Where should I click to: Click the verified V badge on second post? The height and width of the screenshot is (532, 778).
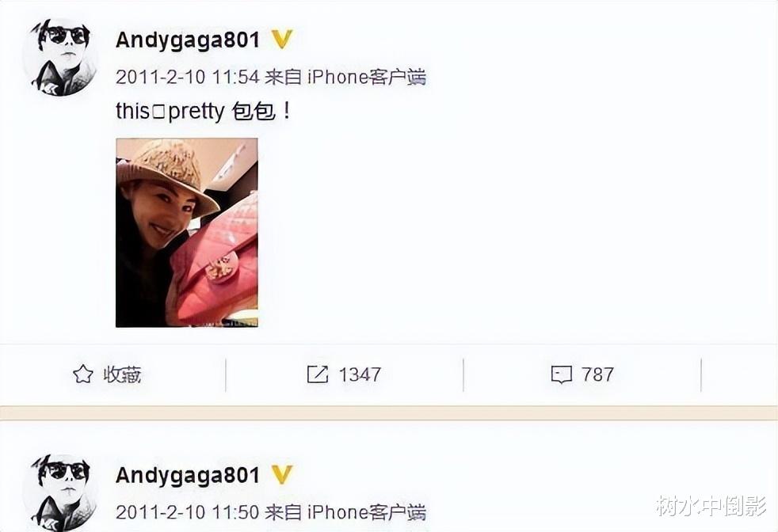coord(282,475)
